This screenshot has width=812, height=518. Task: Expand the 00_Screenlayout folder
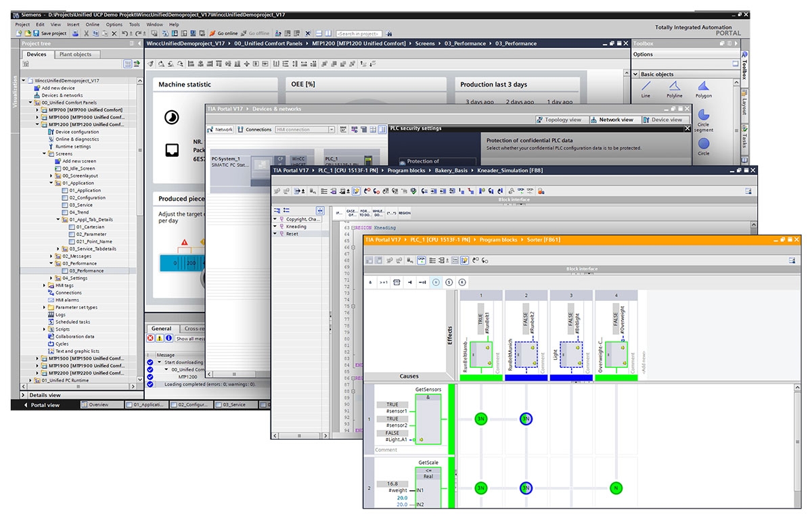click(51, 176)
